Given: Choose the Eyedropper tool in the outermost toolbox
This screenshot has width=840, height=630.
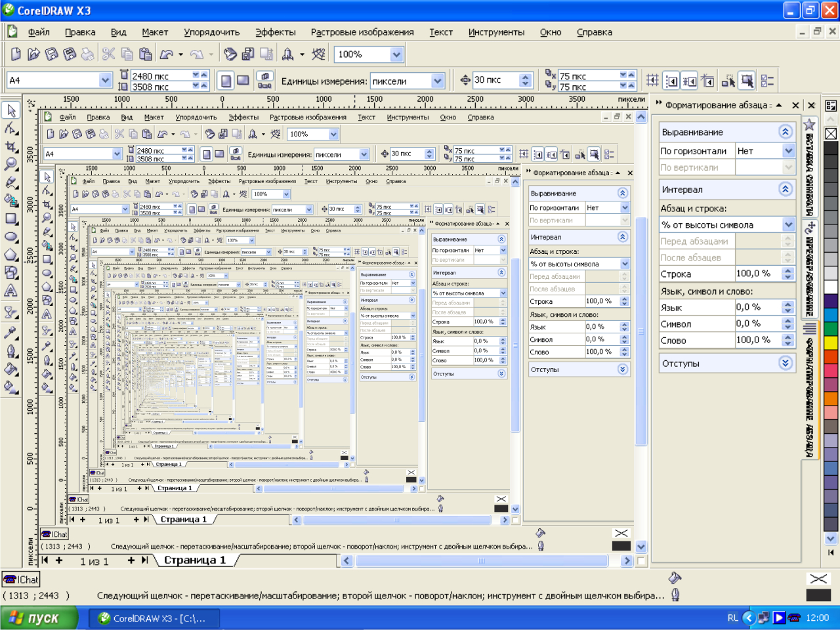Looking at the screenshot, I should (x=11, y=332).
